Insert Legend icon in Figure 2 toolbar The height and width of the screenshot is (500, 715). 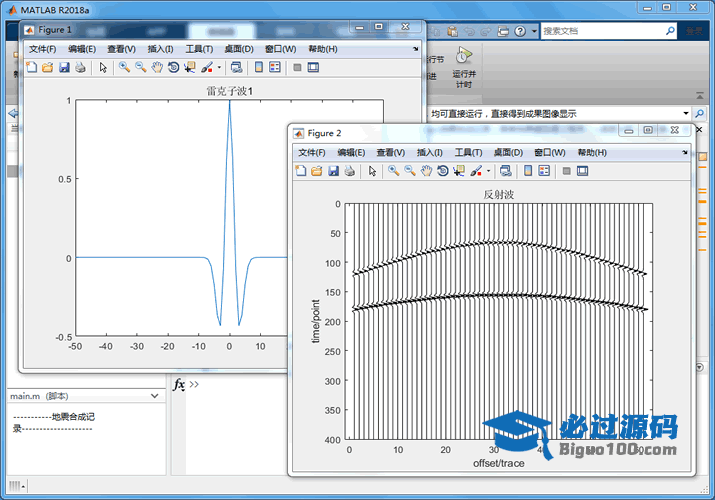[x=544, y=171]
